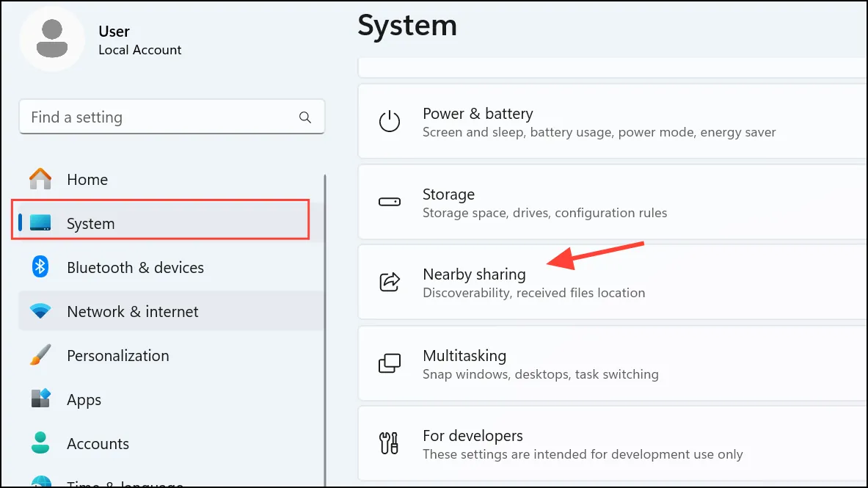Open Home in the sidebar
868x488 pixels.
[172, 179]
